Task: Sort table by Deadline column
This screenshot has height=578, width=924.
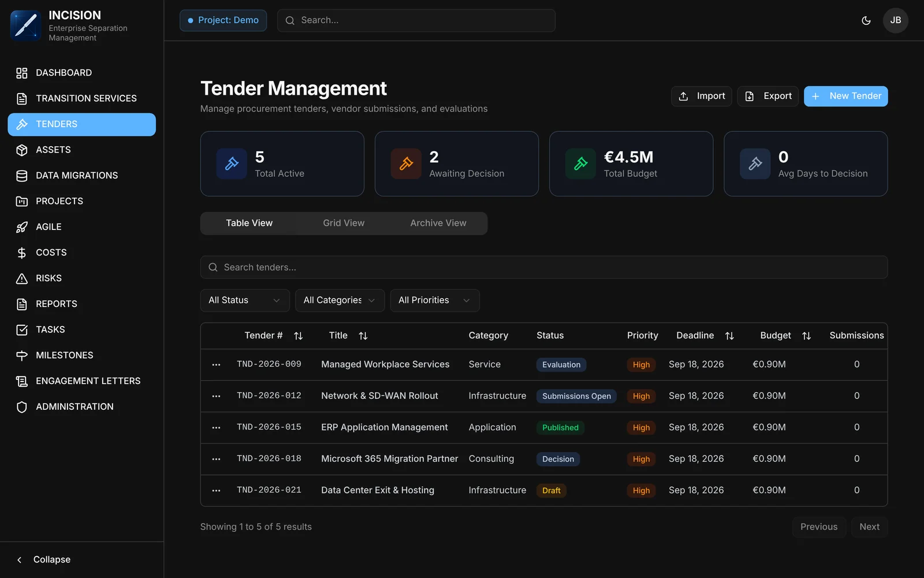Action: [x=705, y=336]
